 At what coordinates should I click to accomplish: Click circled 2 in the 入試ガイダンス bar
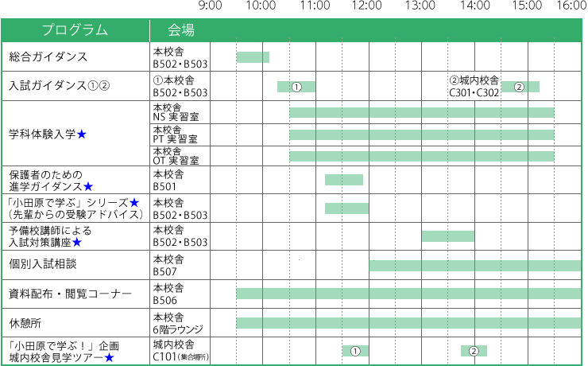pyautogui.click(x=519, y=87)
